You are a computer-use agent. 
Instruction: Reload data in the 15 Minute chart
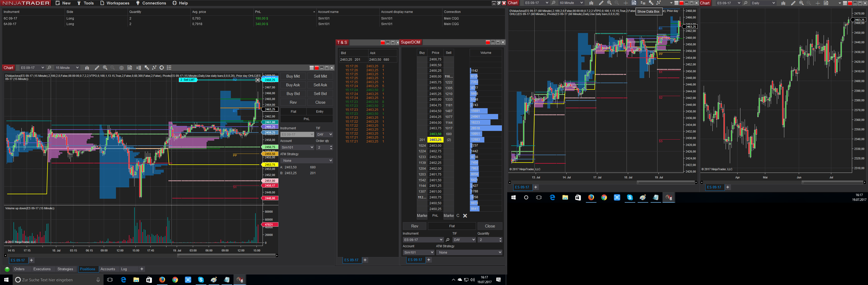tap(162, 68)
